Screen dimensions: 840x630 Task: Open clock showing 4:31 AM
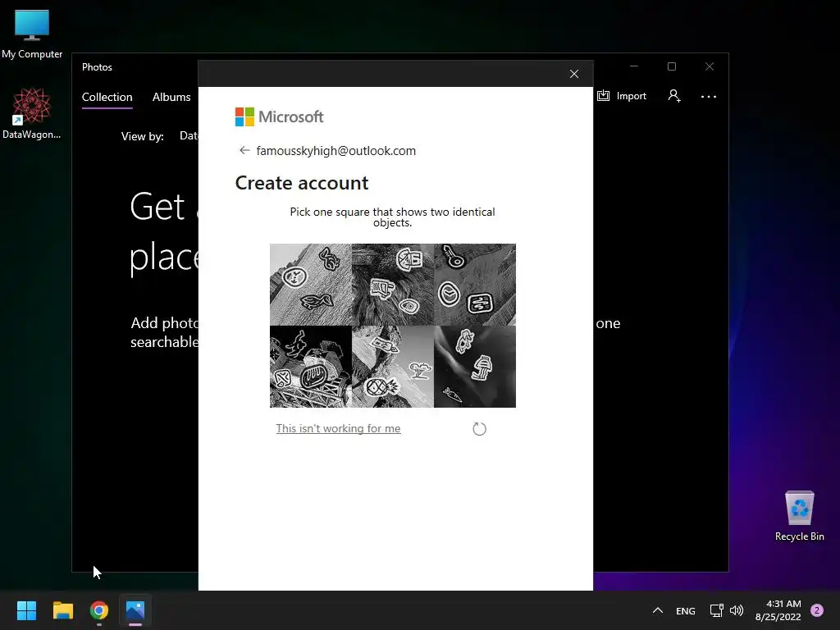click(x=778, y=610)
